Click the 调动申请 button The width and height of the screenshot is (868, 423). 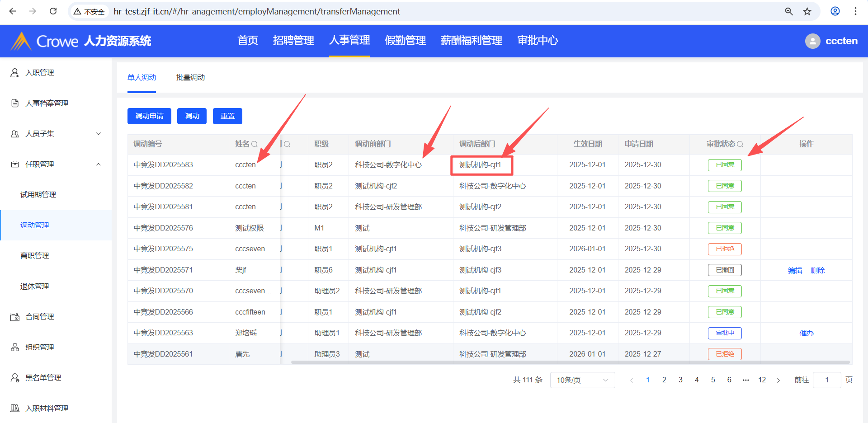click(x=149, y=116)
